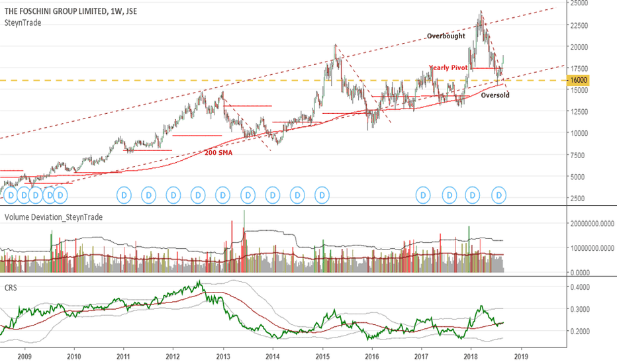The height and width of the screenshot is (364, 617).
Task: Click the dividend D marker at mid-2017
Action: pos(450,195)
